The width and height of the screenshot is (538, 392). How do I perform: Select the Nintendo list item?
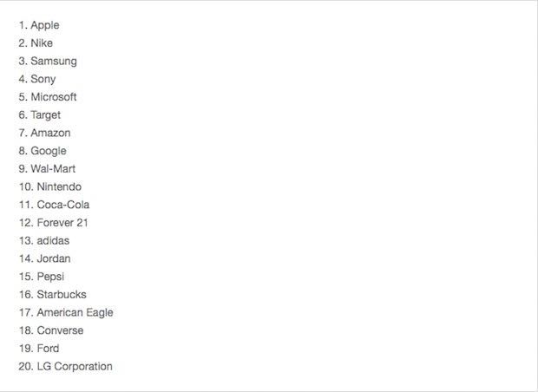50,186
